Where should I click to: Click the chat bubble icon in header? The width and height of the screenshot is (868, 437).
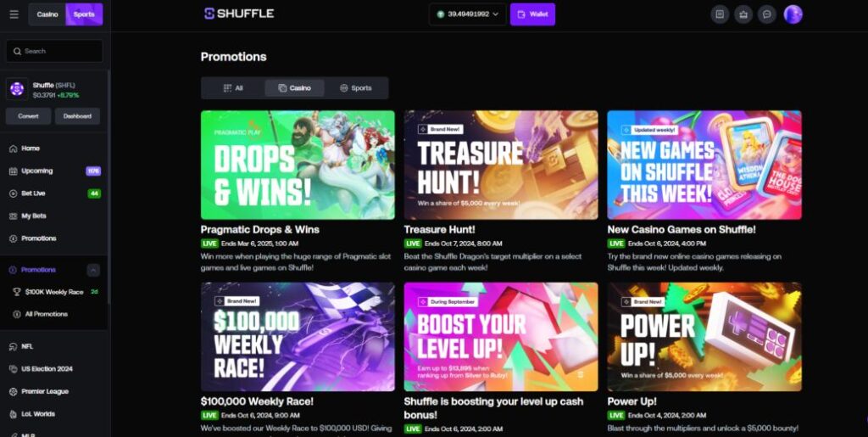coord(766,14)
